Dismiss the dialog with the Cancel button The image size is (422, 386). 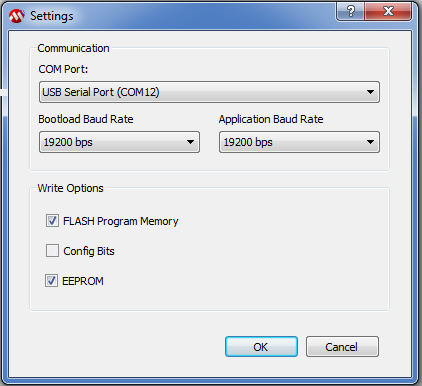(x=342, y=347)
